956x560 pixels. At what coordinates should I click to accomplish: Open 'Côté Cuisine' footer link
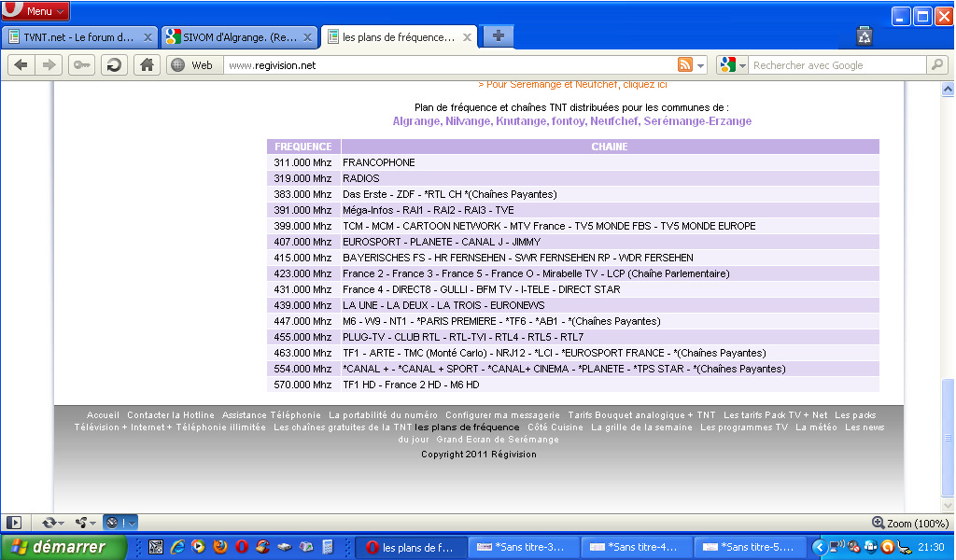[555, 427]
